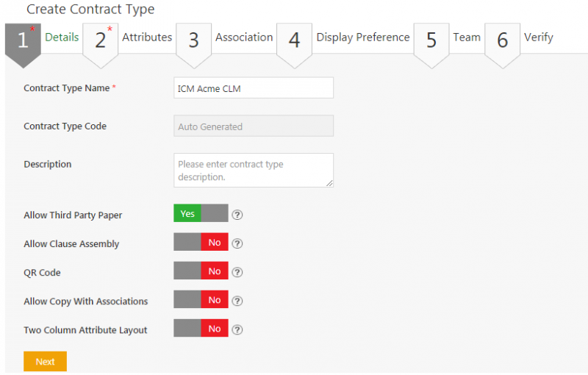
Task: Click inside the Description text area
Action: point(253,170)
